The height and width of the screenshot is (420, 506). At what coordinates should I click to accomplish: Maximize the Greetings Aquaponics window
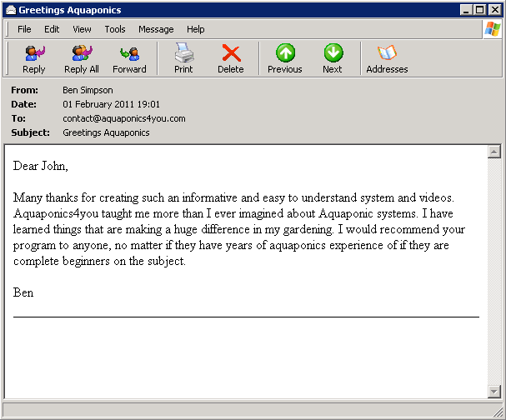pos(480,10)
